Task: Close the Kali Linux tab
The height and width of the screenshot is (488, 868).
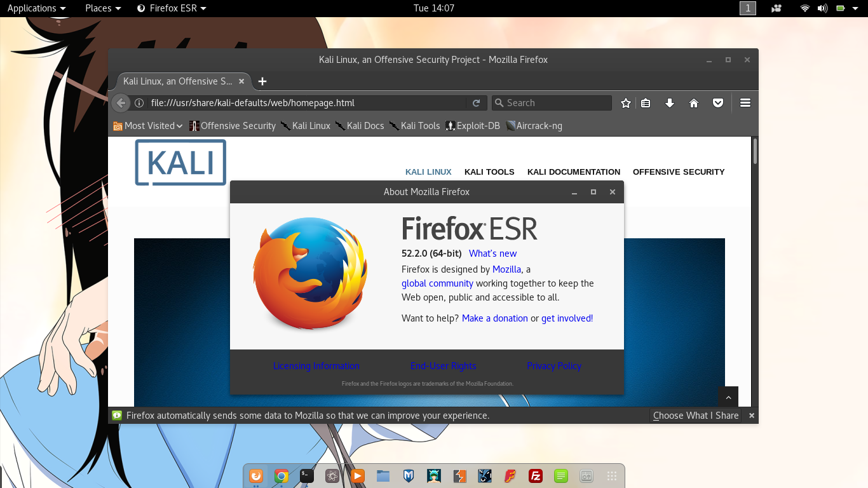Action: tap(241, 81)
